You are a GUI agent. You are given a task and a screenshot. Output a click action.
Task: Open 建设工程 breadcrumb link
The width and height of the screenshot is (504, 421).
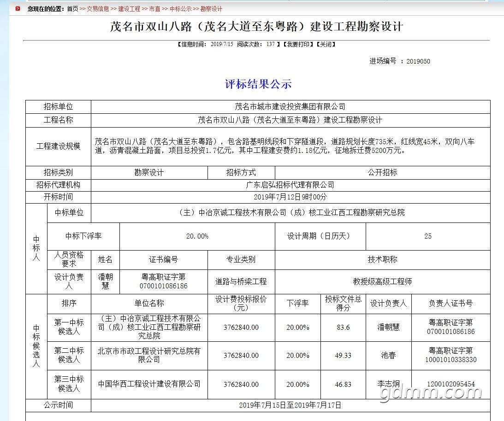pyautogui.click(x=129, y=9)
